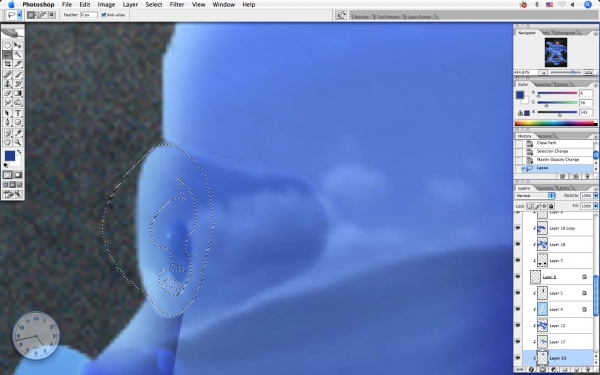Viewport: 600px width, 375px height.
Task: Select the Selection Change history state
Action: point(554,151)
